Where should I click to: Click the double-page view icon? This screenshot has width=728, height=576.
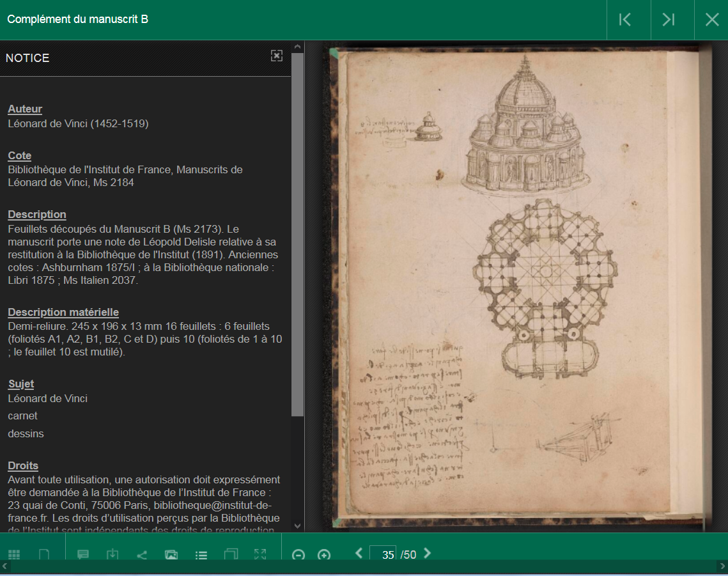pyautogui.click(x=231, y=554)
